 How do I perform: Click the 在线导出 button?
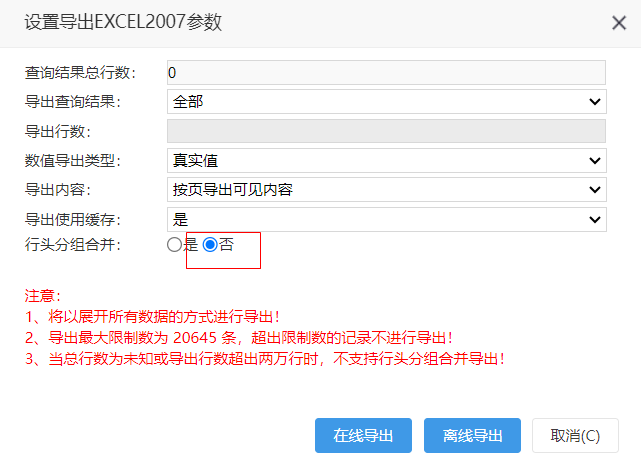(363, 436)
